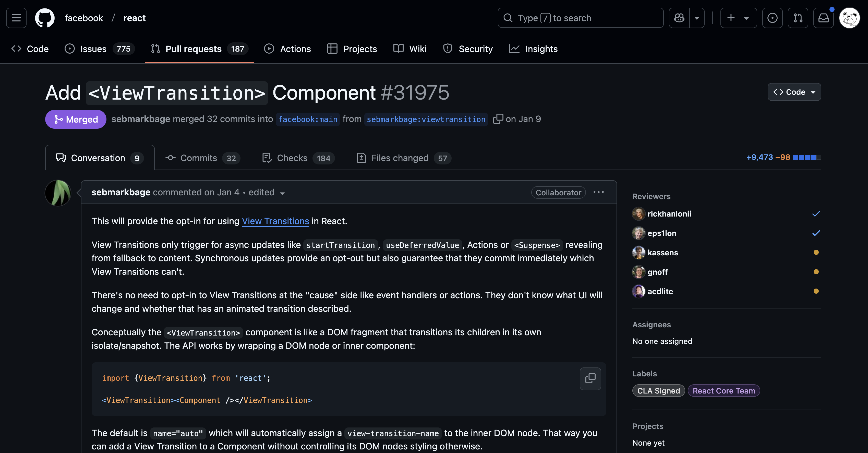The width and height of the screenshot is (868, 453).
Task: Click the pull request number #31975
Action: coord(415,93)
